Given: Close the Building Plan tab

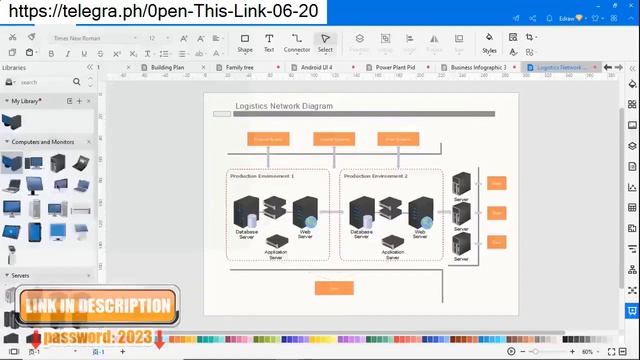Looking at the screenshot, I should 203,67.
